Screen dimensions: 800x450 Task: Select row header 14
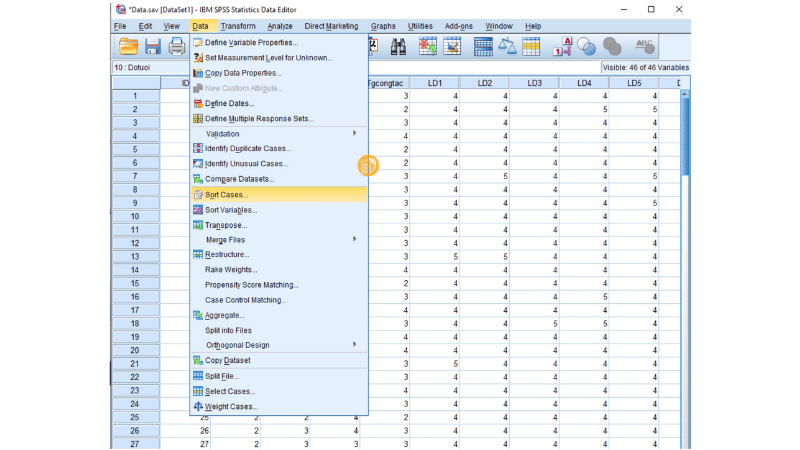pyautogui.click(x=135, y=270)
